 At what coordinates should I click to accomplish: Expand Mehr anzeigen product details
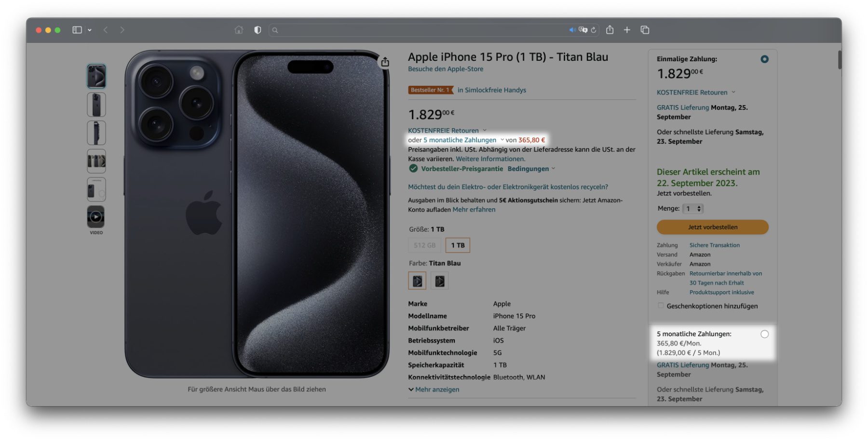pyautogui.click(x=434, y=389)
